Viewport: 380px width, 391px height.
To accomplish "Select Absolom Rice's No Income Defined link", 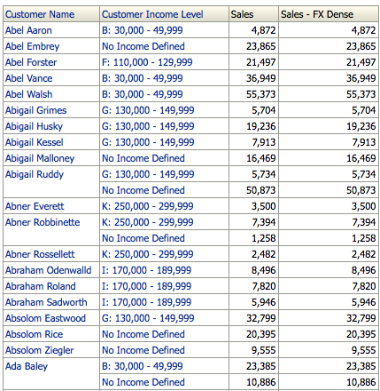I will point(143,334).
